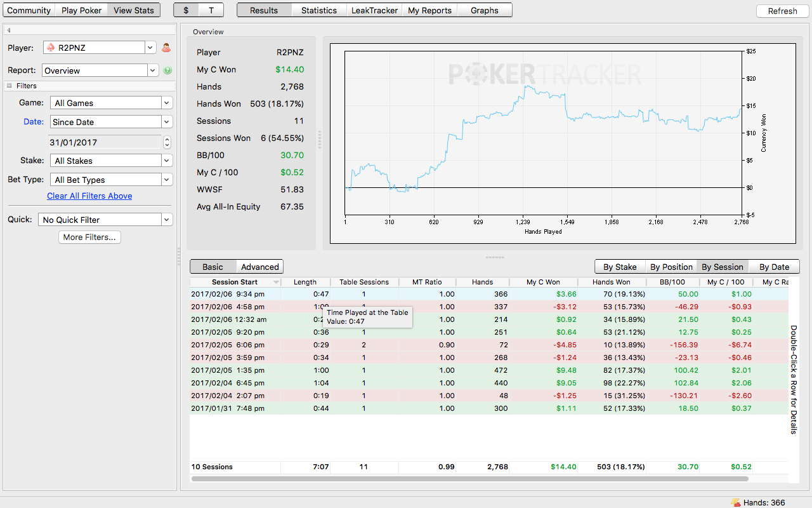Screen dimensions: 812x508
Task: Open the Stake filter dropdown
Action: (x=111, y=161)
